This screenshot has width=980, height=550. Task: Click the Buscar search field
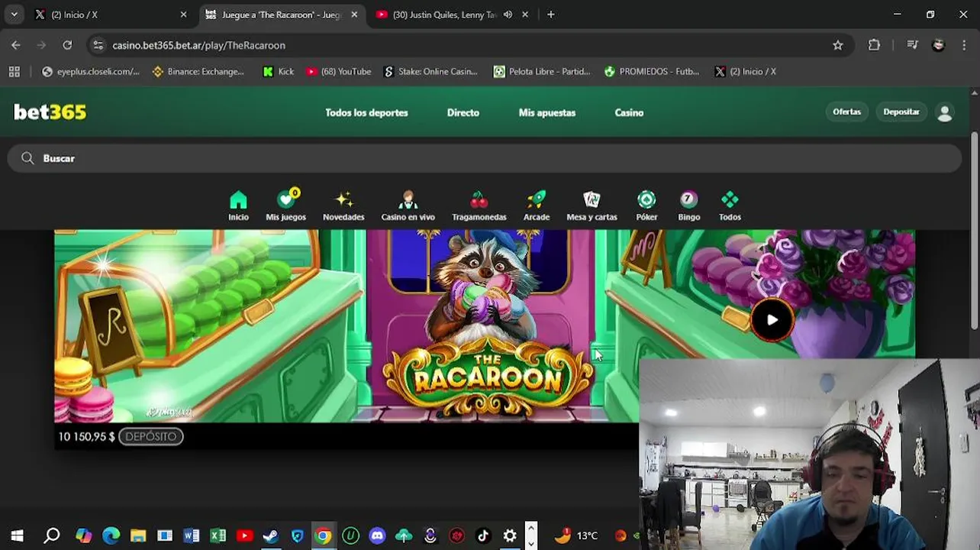(485, 158)
